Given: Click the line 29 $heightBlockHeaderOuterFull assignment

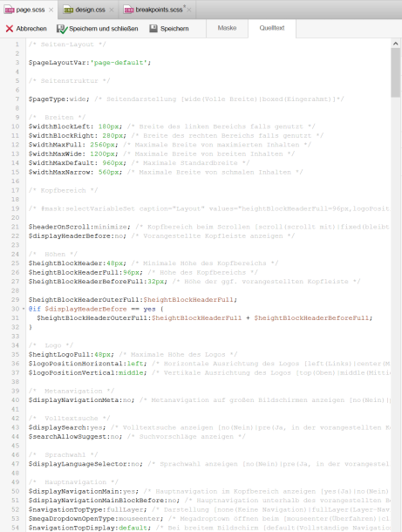Looking at the screenshot, I should click(133, 300).
